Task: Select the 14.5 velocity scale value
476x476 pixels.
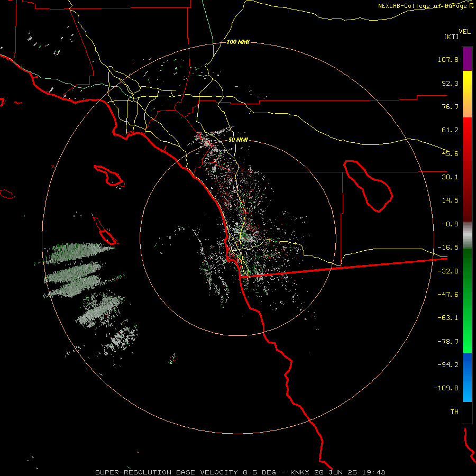Action: point(450,200)
